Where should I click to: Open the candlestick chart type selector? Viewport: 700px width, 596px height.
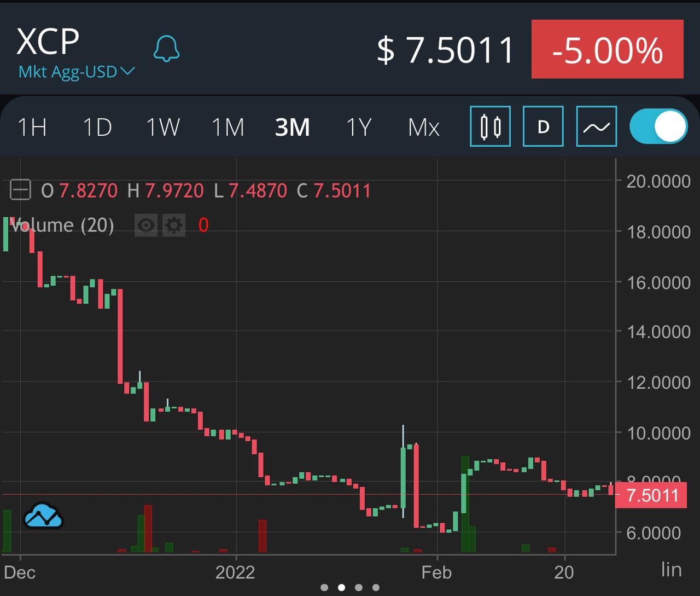pyautogui.click(x=490, y=126)
